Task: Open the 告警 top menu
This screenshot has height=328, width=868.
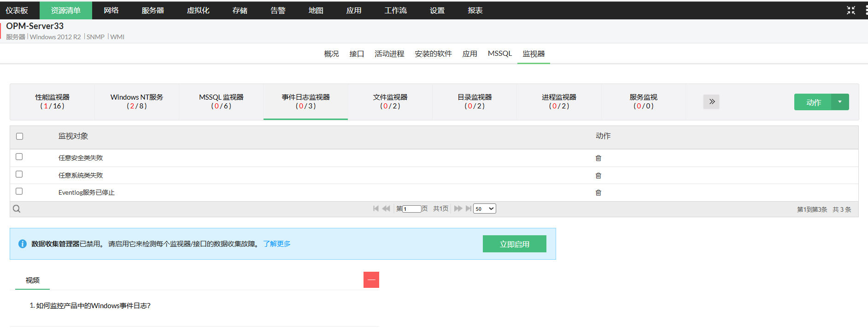Action: 278,10
